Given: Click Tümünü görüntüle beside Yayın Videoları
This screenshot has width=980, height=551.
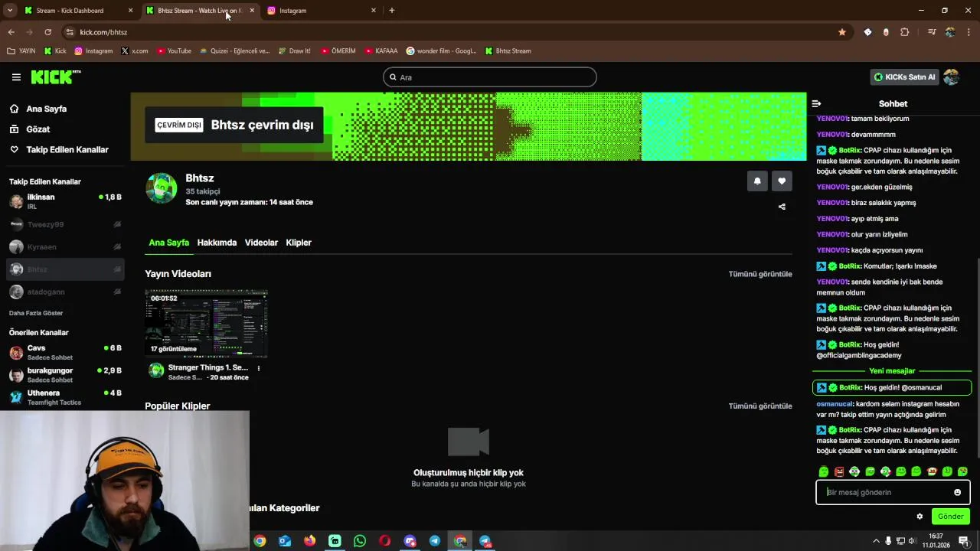Looking at the screenshot, I should [760, 274].
